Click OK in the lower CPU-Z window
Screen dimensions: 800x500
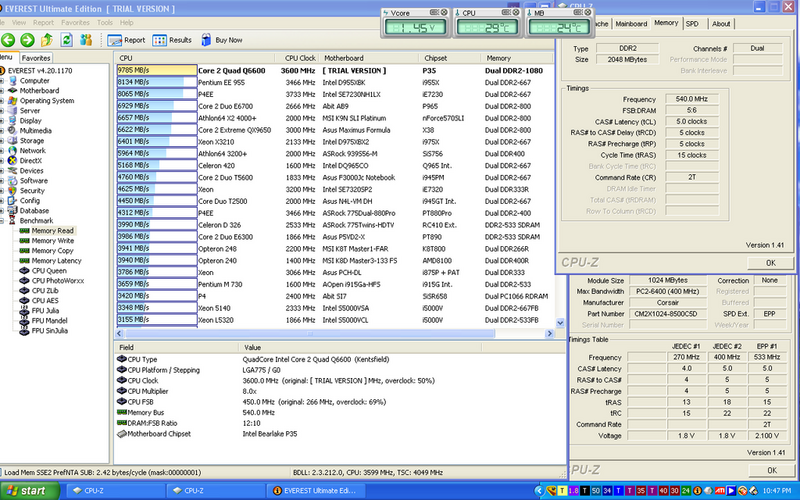click(772, 470)
